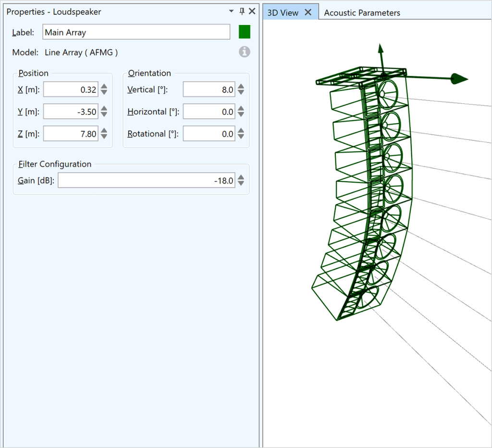
Task: Close the 3D View tab
Action: (x=308, y=12)
